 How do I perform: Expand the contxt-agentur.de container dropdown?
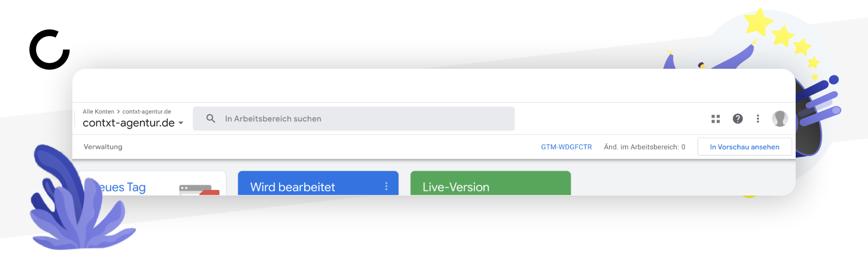(181, 123)
